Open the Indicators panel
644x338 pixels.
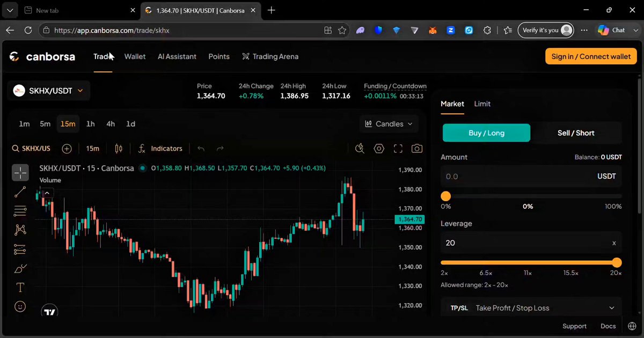pyautogui.click(x=160, y=149)
